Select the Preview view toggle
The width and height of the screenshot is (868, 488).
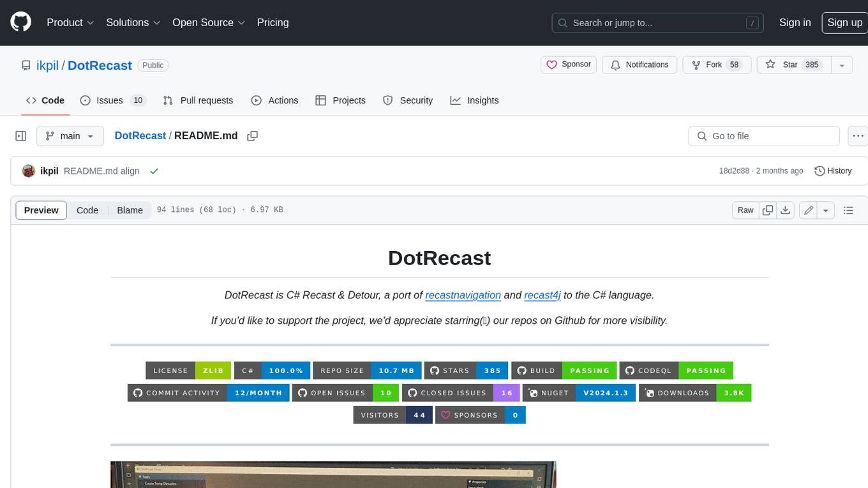(x=41, y=210)
